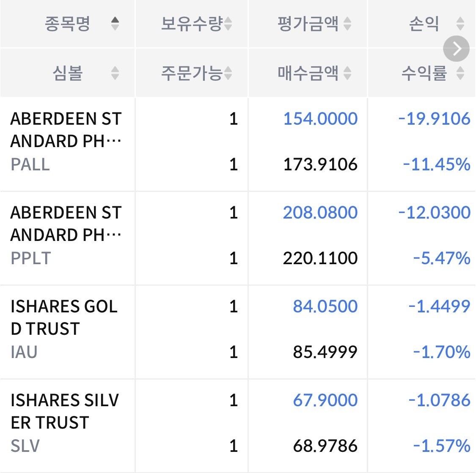Click the 154.0000 valuation amount
The height and width of the screenshot is (473, 476).
(320, 118)
